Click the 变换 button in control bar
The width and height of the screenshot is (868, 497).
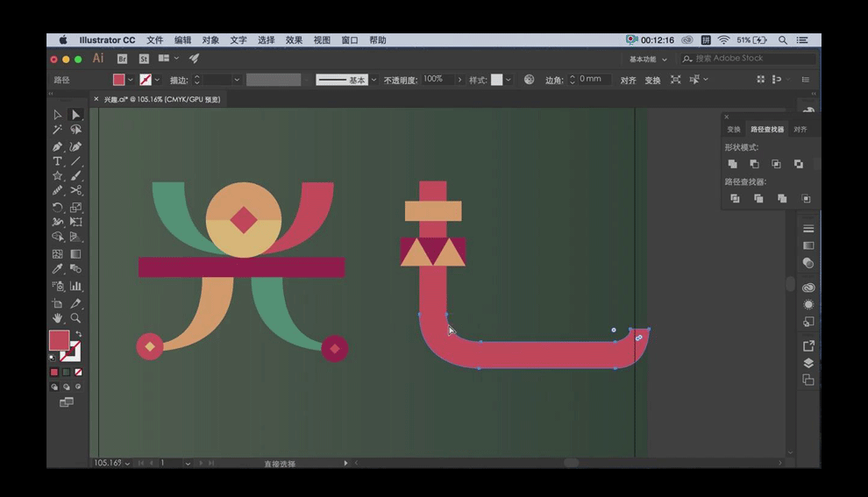pyautogui.click(x=652, y=80)
